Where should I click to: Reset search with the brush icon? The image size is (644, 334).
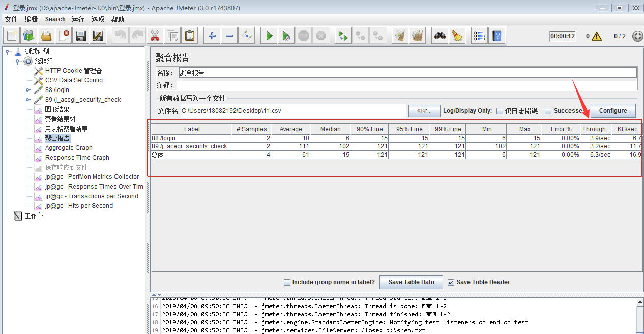tap(457, 36)
